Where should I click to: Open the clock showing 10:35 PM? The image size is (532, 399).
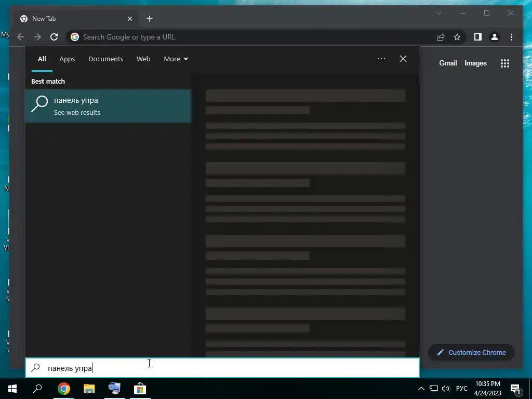(x=487, y=389)
